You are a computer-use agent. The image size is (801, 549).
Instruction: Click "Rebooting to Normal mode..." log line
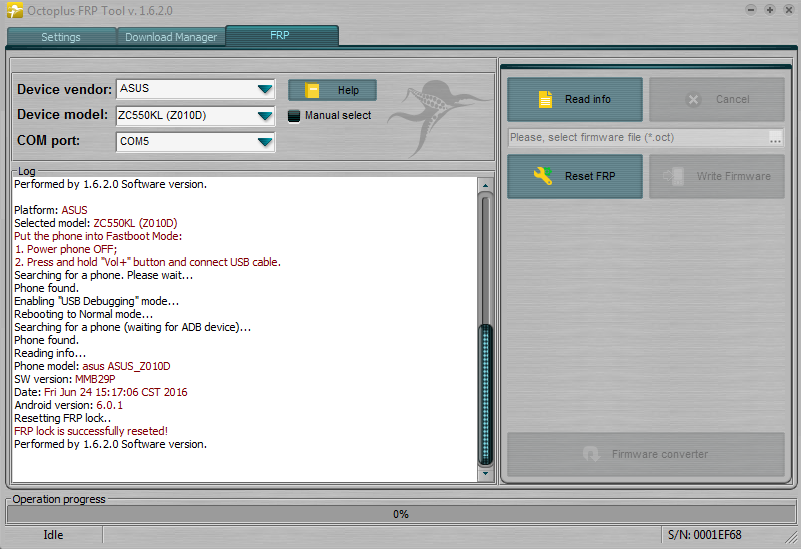click(x=83, y=314)
